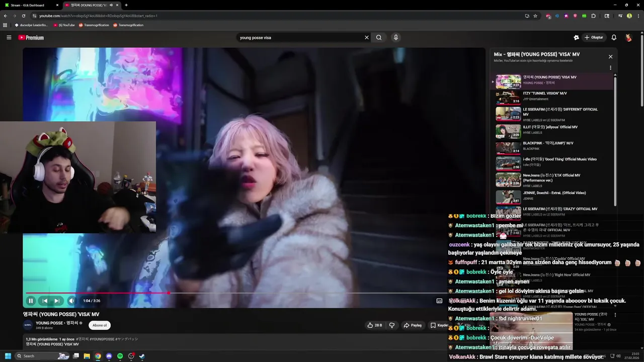The image size is (644, 362).
Task: Click the #YOUNGPOSSE hashtag link
Action: (x=102, y=339)
